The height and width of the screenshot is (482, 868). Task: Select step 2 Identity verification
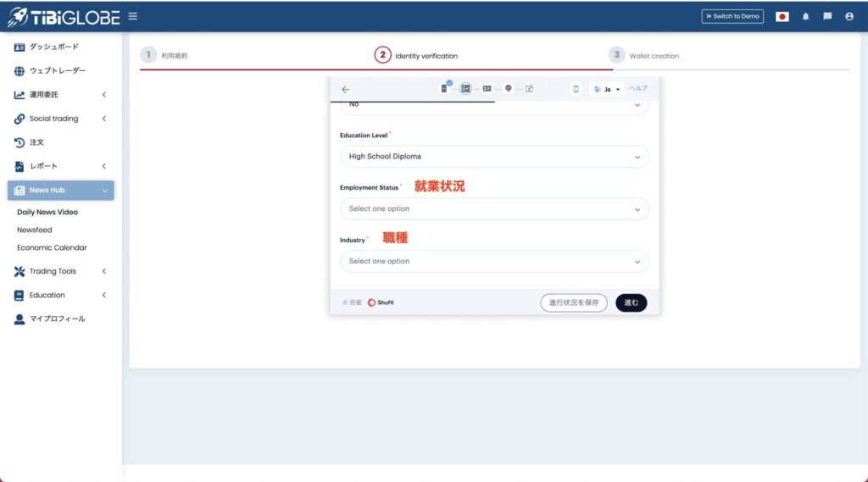(416, 55)
